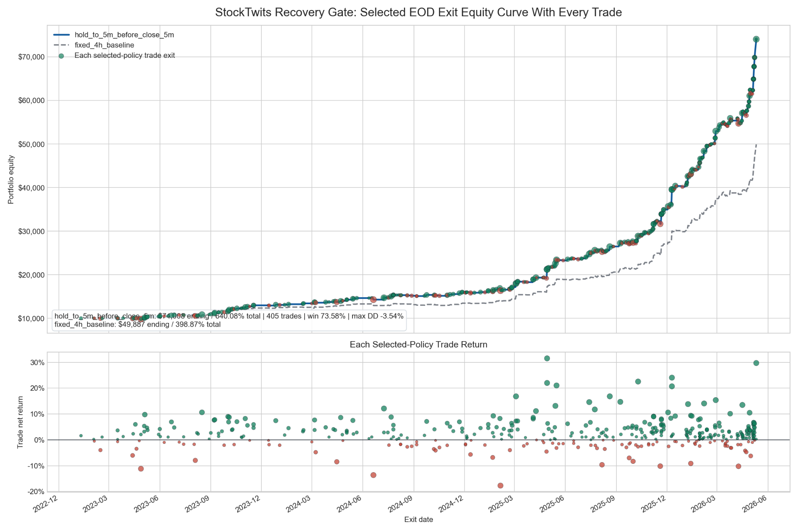Click the 'Portfolio equity' axis label
The image size is (798, 532).
[x=11, y=180]
